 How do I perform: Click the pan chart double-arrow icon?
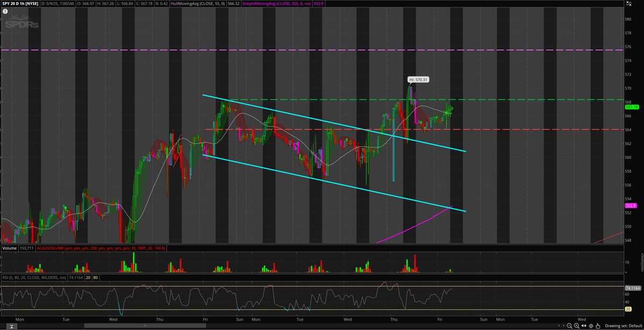point(584,326)
